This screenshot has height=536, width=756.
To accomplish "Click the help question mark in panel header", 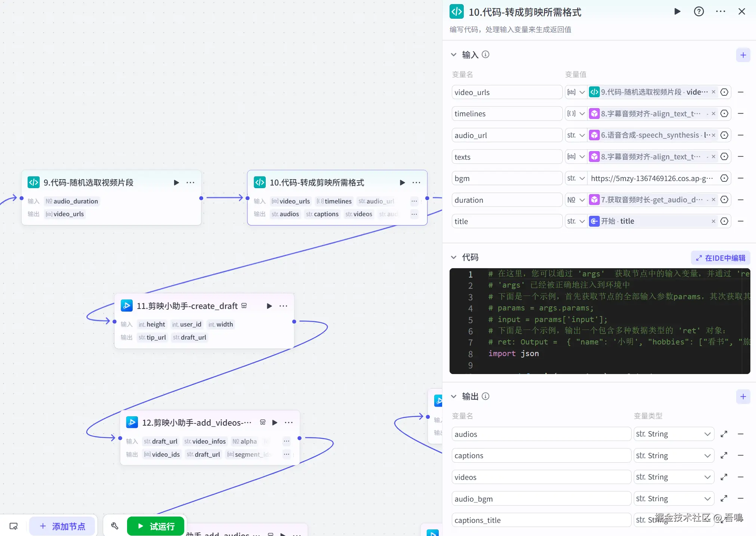I will click(x=698, y=12).
